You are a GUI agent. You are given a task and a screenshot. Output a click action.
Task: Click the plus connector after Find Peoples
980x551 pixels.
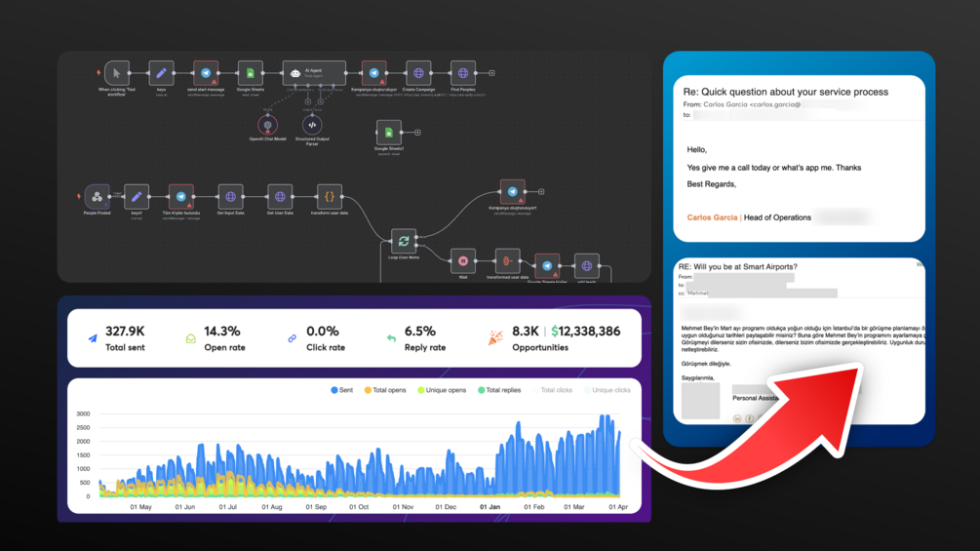[491, 73]
